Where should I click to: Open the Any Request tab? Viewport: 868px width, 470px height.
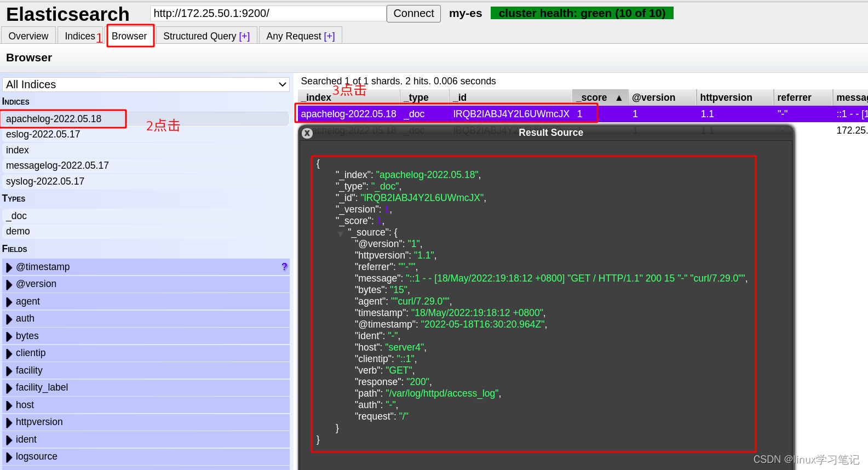point(300,36)
